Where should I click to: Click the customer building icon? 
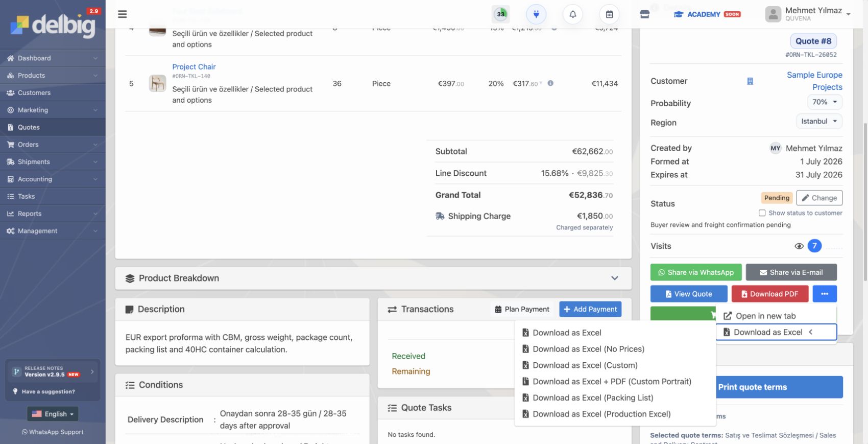[750, 81]
